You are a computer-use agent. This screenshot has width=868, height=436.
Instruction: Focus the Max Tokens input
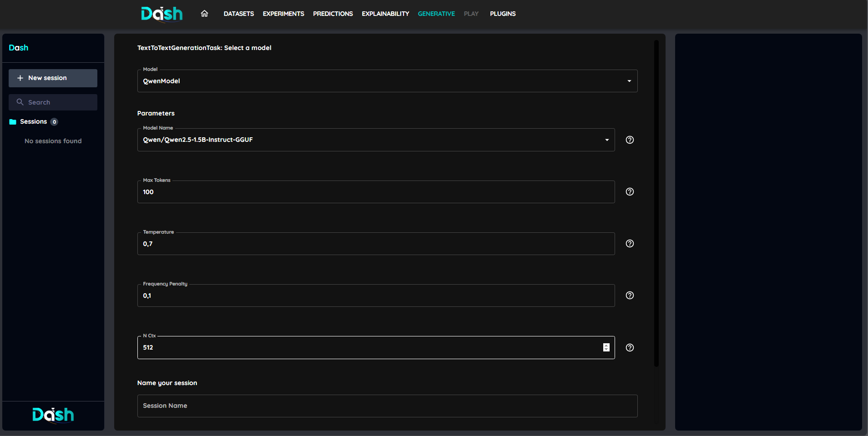(376, 192)
